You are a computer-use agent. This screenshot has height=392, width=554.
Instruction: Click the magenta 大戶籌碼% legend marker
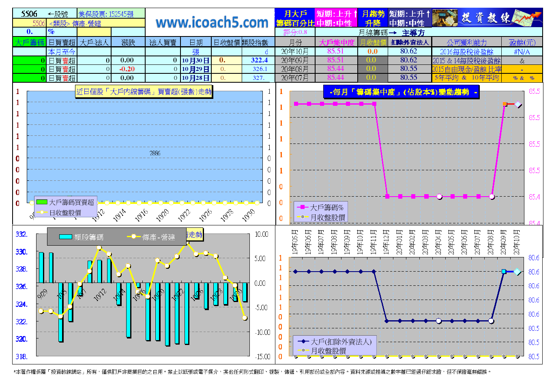tap(303, 207)
